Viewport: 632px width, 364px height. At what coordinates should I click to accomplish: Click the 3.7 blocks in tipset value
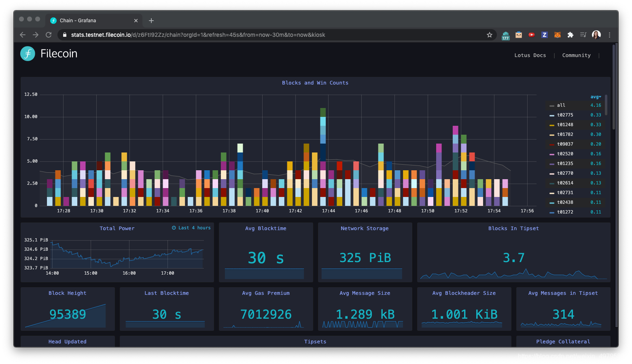pyautogui.click(x=514, y=258)
